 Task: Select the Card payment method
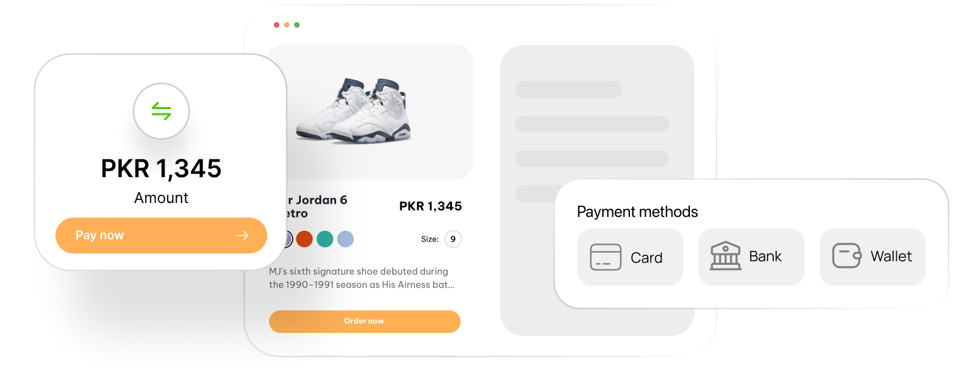pos(630,257)
